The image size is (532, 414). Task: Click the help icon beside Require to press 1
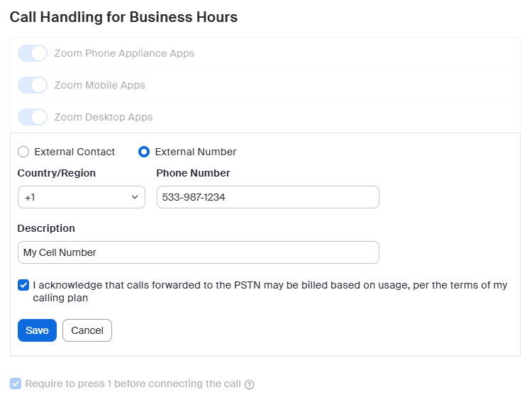point(249,384)
